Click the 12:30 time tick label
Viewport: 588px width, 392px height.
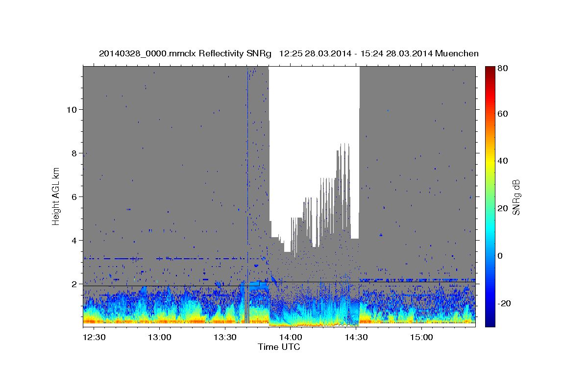[94, 337]
